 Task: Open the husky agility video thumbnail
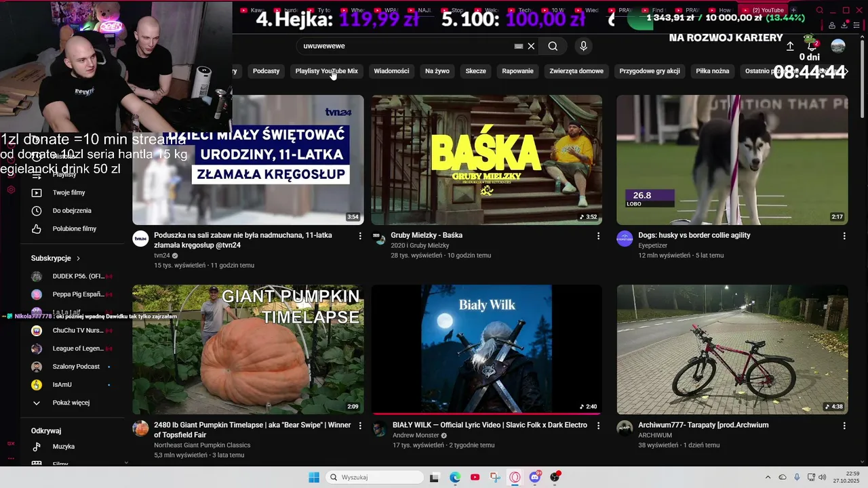(732, 160)
